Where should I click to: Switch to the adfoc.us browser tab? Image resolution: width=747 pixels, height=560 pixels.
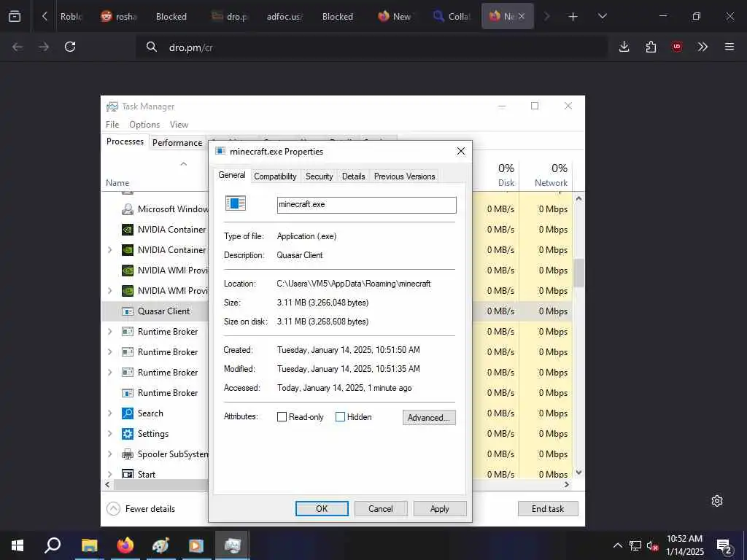285,17
